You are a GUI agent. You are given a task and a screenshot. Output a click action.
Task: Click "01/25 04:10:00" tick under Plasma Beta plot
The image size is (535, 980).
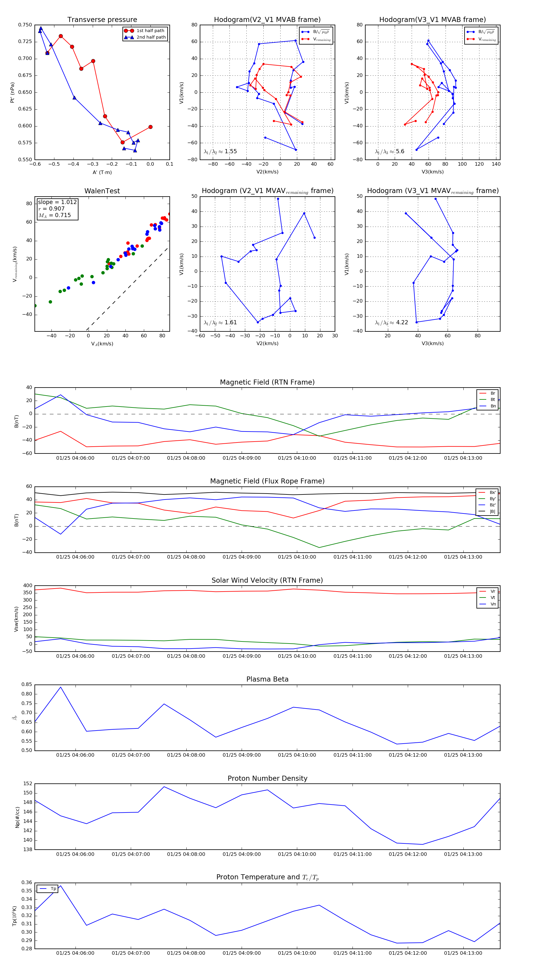click(297, 755)
